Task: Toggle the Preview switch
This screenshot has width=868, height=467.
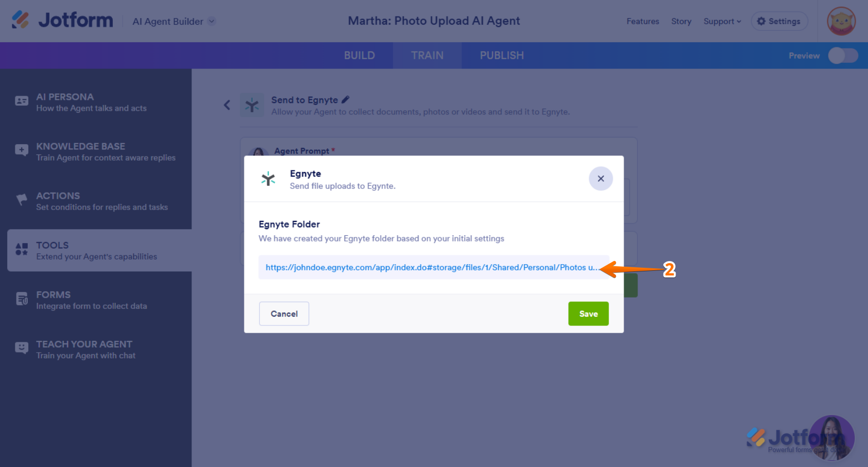Action: 843,56
